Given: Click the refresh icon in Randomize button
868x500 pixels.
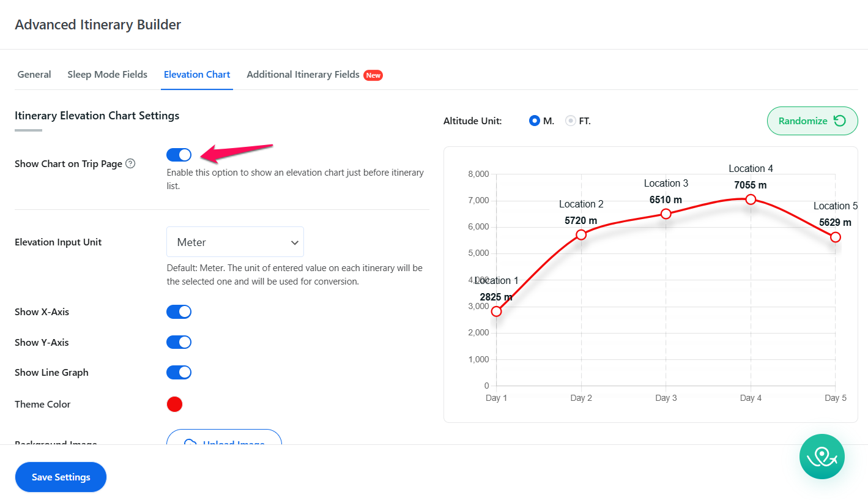Looking at the screenshot, I should (x=840, y=121).
